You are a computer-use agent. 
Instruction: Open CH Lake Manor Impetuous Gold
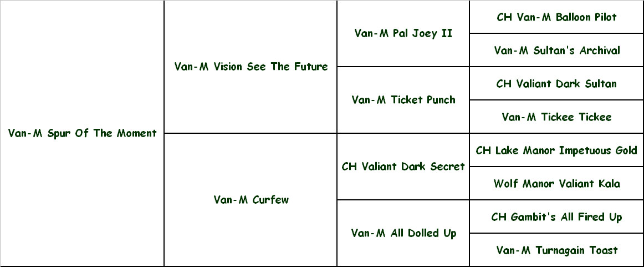556,150
